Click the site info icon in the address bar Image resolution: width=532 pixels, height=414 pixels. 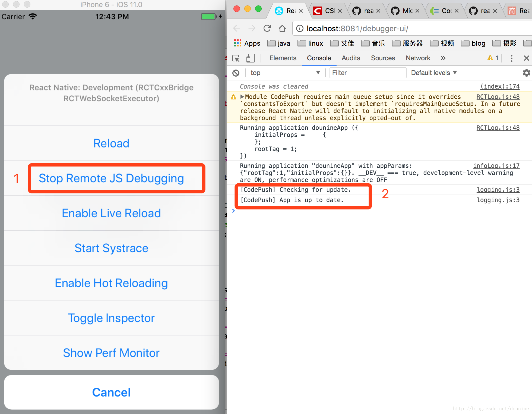coord(300,29)
